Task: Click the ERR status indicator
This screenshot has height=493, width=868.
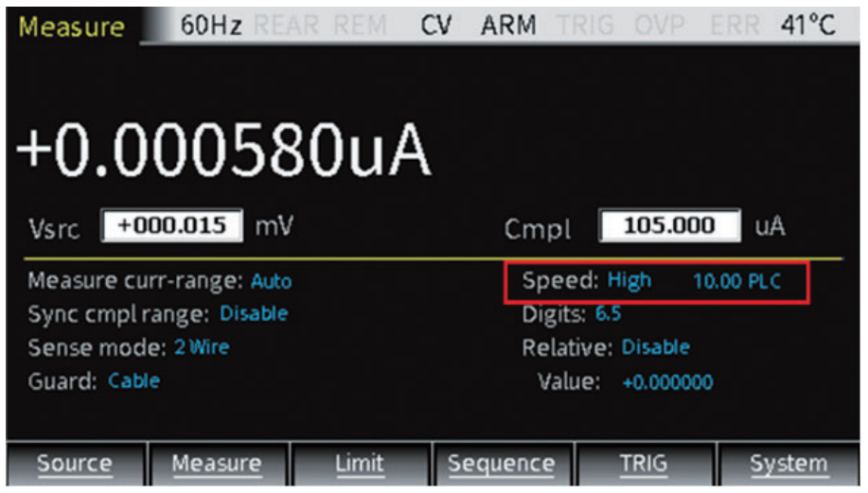Action: click(735, 26)
